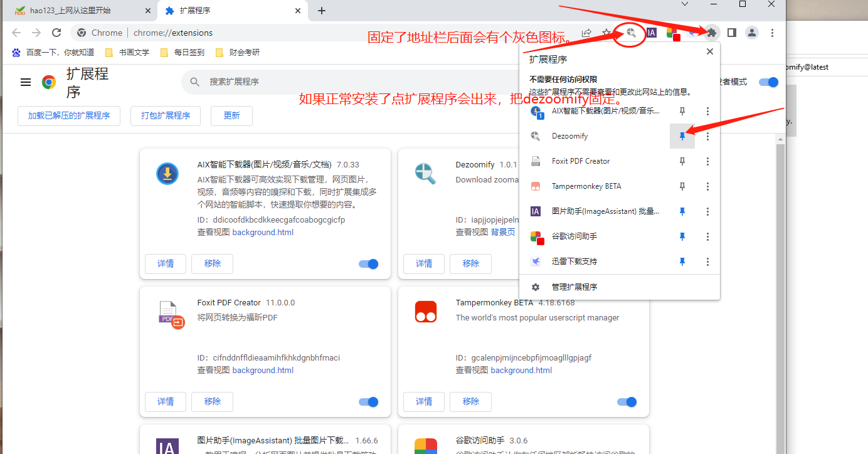The image size is (868, 454).
Task: Choose Tampermonkey BETA in the popup list
Action: [595, 186]
